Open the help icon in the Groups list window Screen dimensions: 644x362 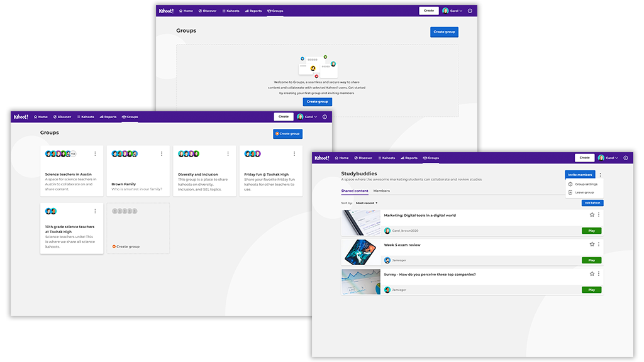coord(325,117)
